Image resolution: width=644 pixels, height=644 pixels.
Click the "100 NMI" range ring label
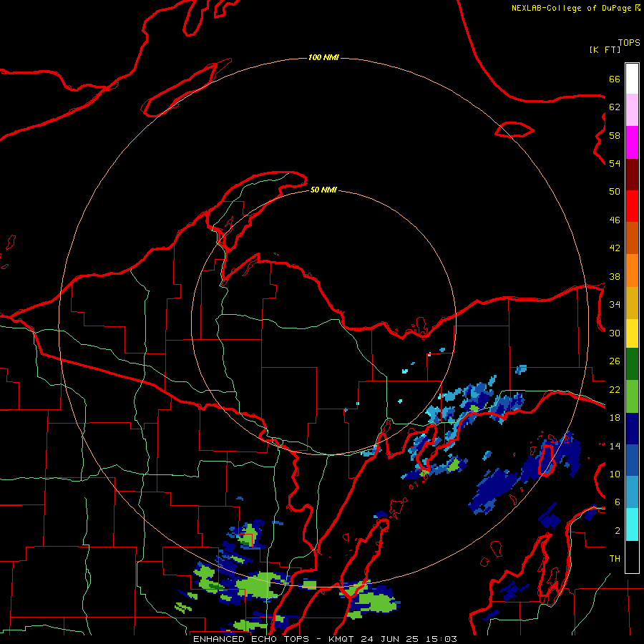[323, 57]
